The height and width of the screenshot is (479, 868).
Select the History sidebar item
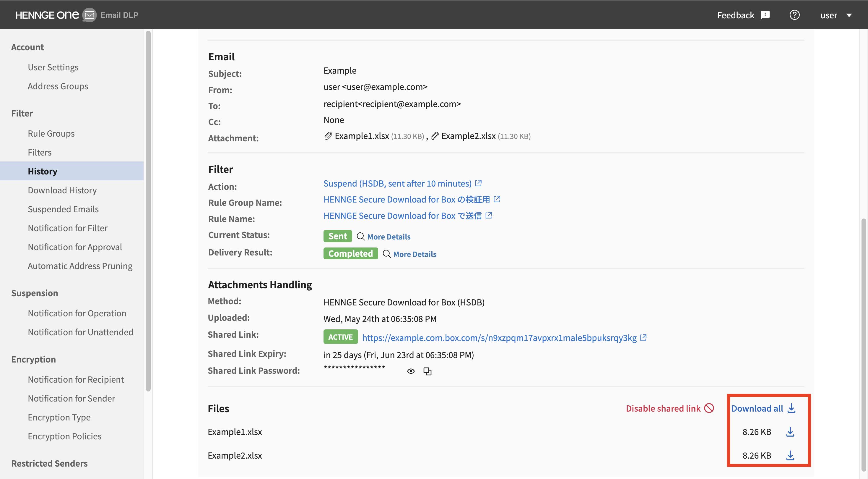pyautogui.click(x=72, y=171)
